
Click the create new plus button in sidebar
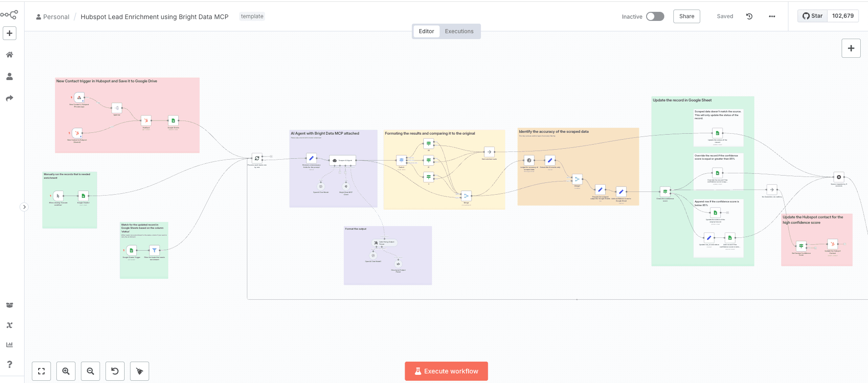(10, 33)
